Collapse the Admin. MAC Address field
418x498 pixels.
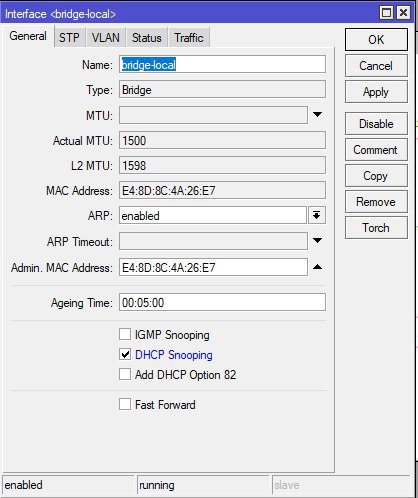click(317, 267)
